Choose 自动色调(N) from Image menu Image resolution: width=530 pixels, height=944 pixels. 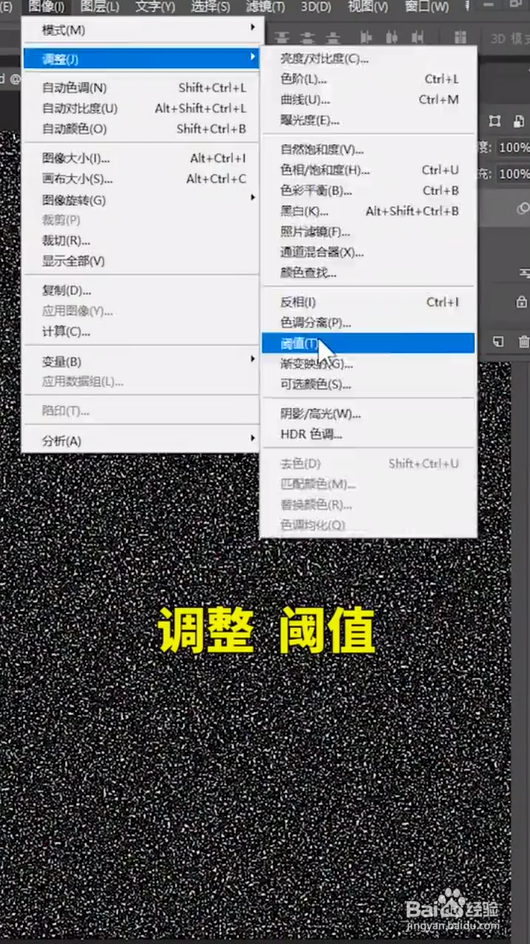(140, 88)
